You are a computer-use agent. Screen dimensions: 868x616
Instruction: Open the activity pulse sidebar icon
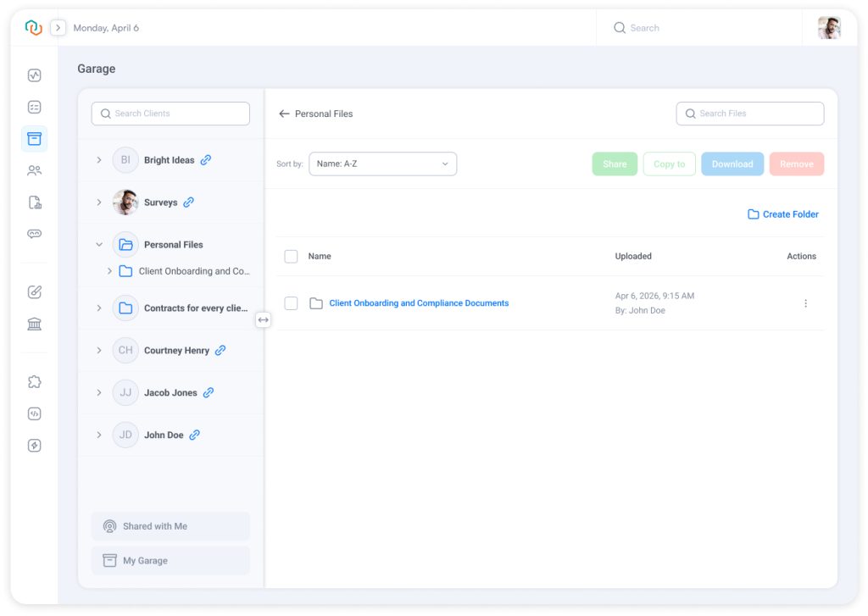coord(34,75)
